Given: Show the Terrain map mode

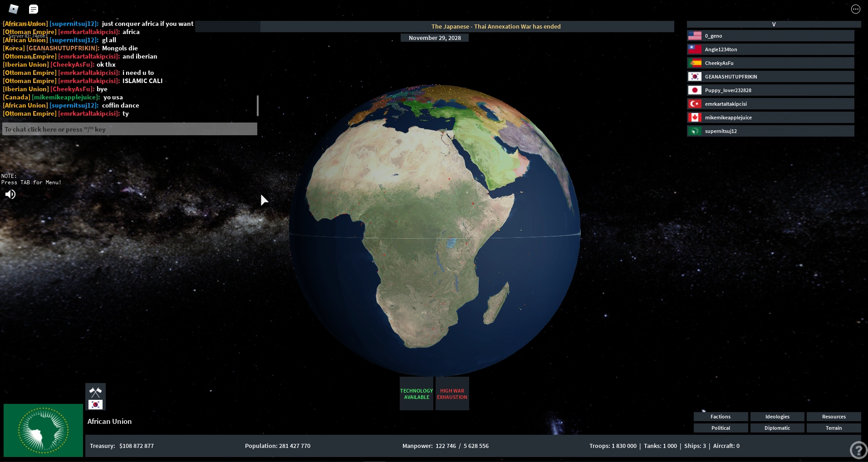Looking at the screenshot, I should [x=834, y=428].
